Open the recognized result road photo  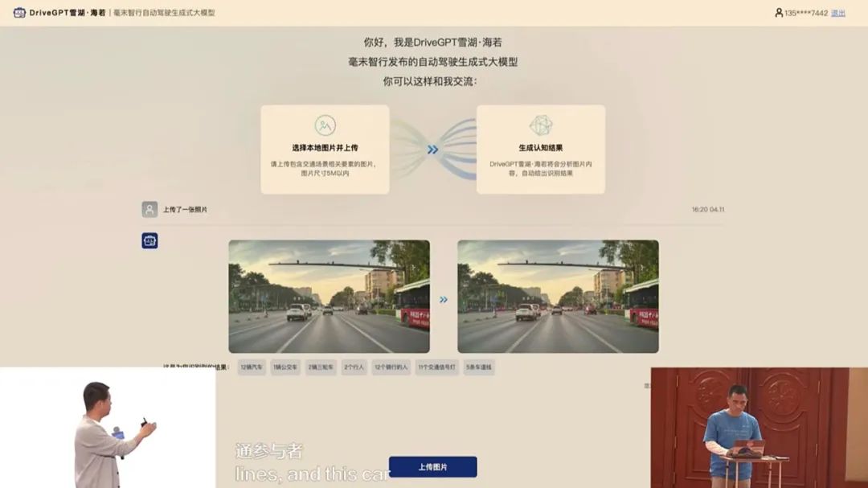tap(558, 297)
